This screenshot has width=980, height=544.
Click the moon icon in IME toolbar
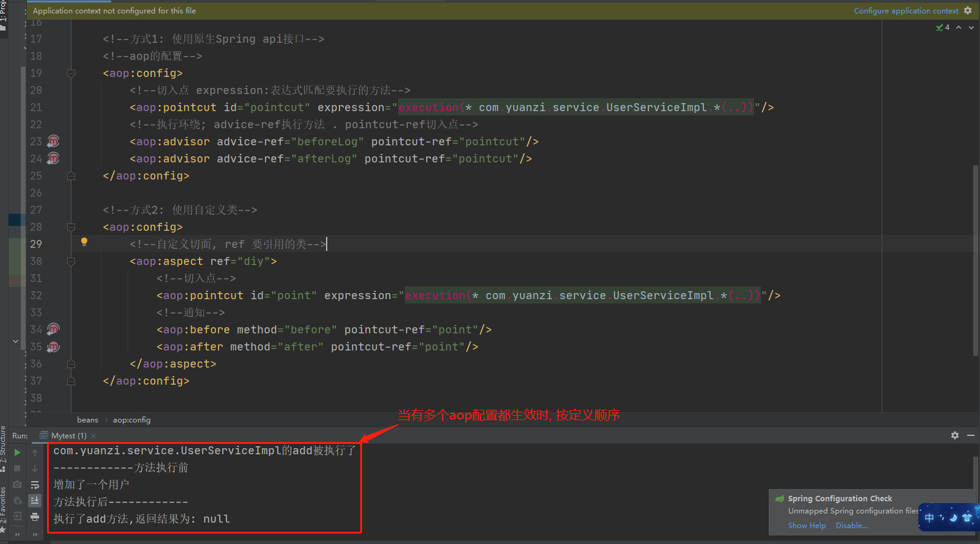[x=953, y=518]
